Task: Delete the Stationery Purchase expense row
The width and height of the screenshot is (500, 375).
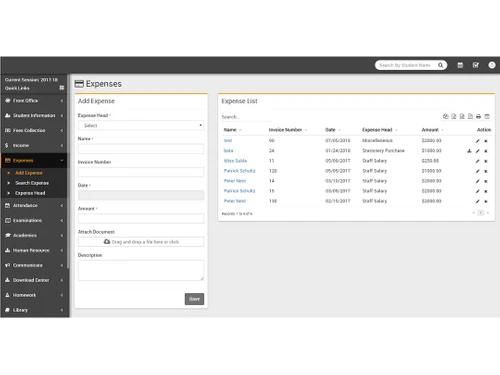Action: coord(486,151)
